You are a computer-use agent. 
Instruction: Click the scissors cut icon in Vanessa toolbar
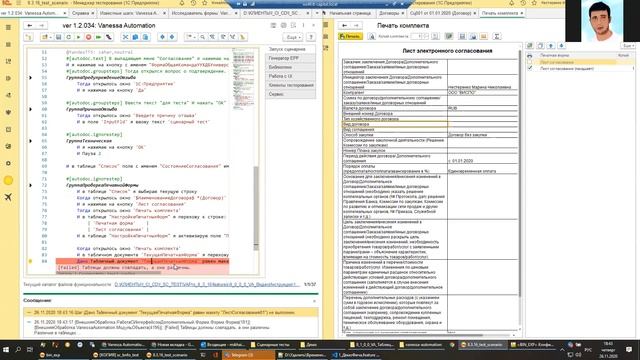[125, 37]
